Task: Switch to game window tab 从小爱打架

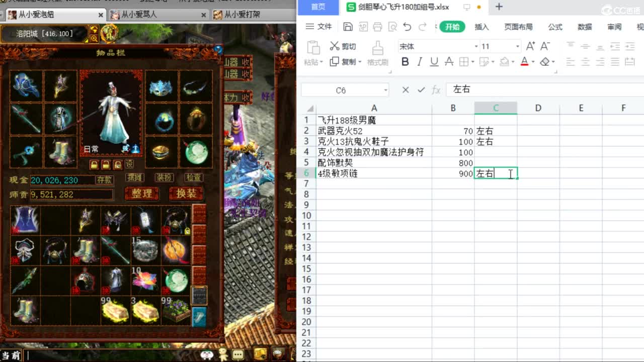Action: click(x=254, y=15)
